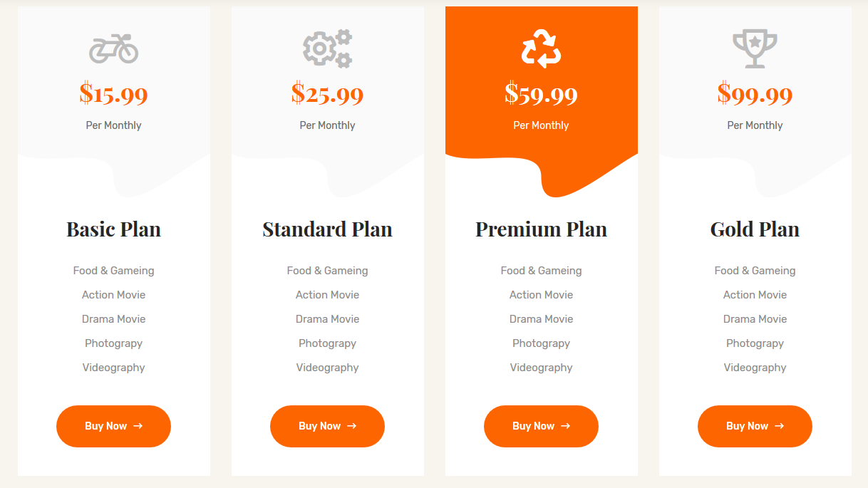Click the Gold Plan heading
Image resolution: width=868 pixels, height=488 pixels.
(755, 229)
